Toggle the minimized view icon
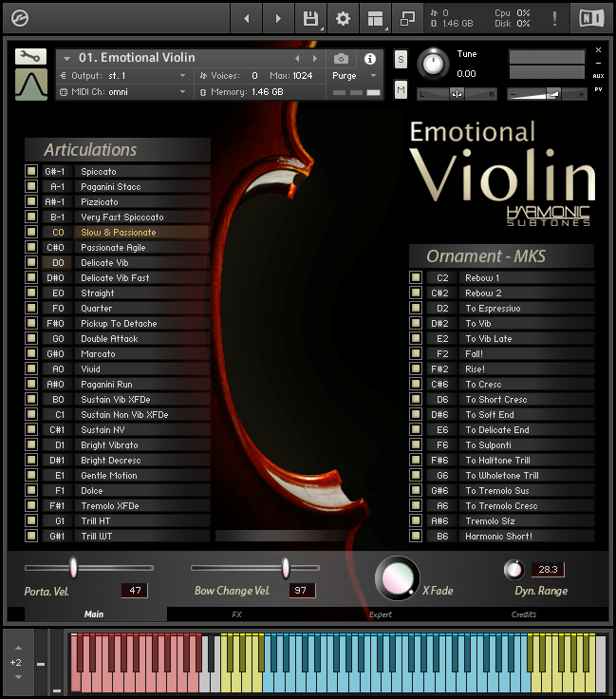616x699 pixels. pos(407,18)
